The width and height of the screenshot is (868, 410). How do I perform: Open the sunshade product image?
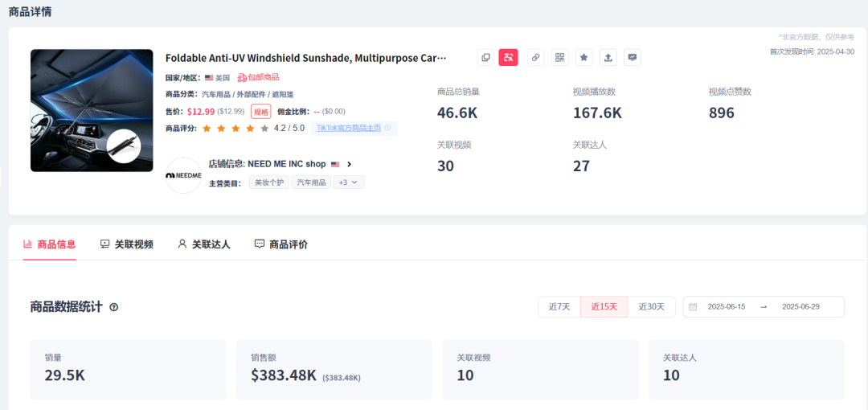click(92, 110)
